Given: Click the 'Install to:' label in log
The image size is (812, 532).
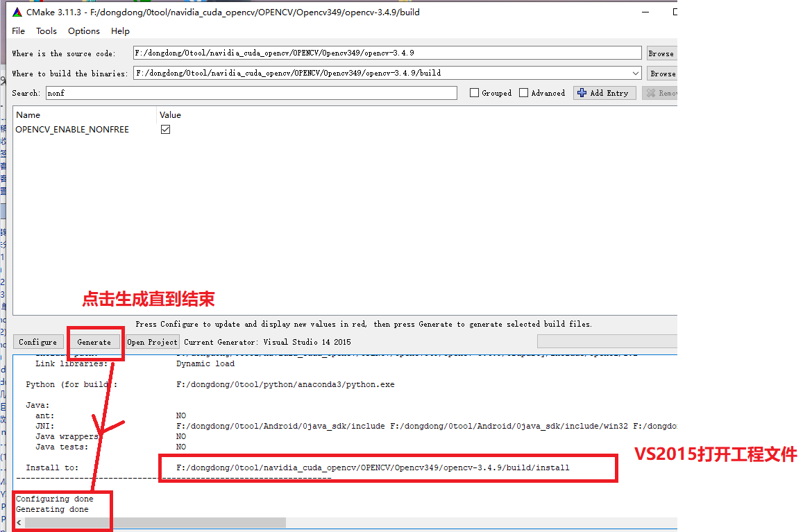Looking at the screenshot, I should pos(52,467).
